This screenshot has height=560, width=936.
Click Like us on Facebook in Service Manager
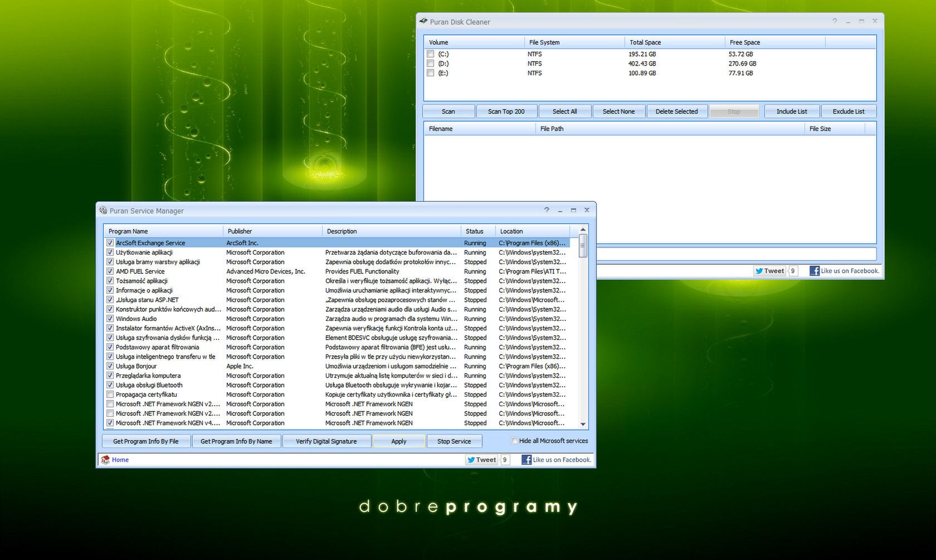(562, 460)
